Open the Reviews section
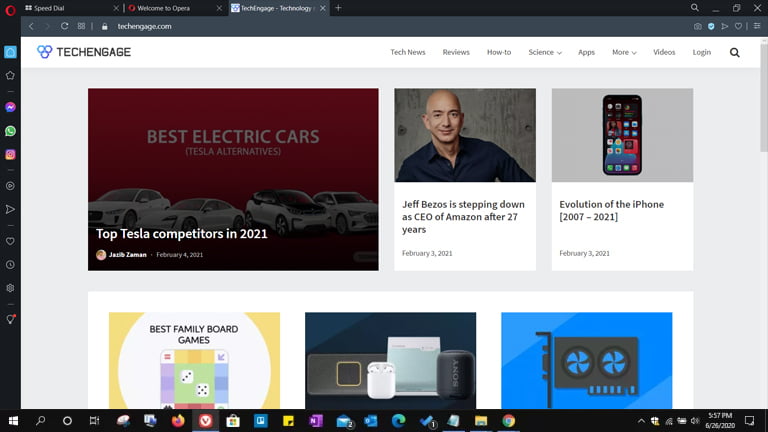This screenshot has width=768, height=432. pyautogui.click(x=456, y=52)
